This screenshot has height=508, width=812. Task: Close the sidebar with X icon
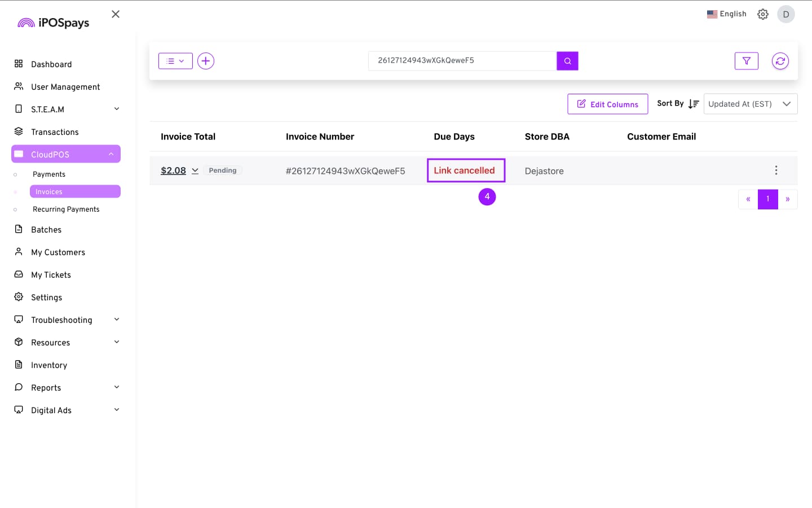(x=116, y=14)
